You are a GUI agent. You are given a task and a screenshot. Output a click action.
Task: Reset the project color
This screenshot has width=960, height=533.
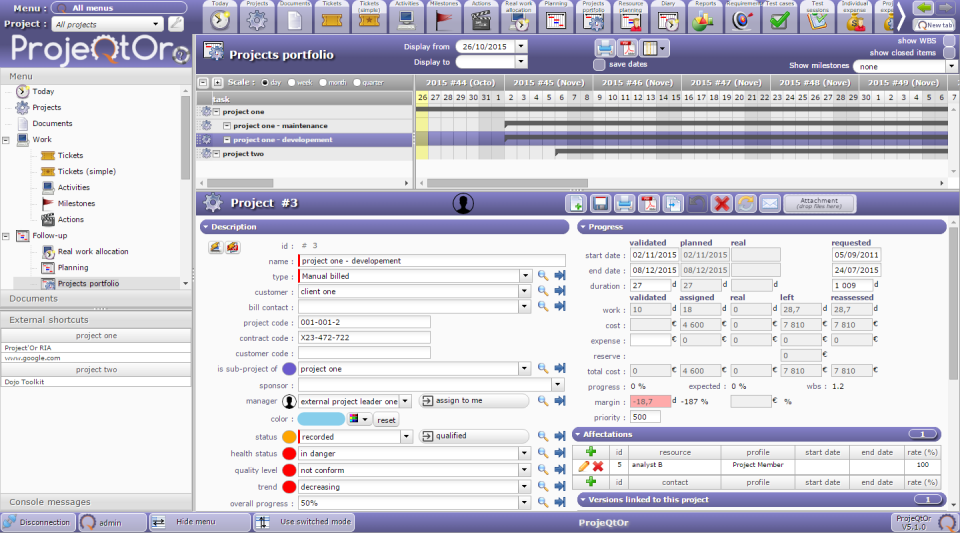point(386,420)
